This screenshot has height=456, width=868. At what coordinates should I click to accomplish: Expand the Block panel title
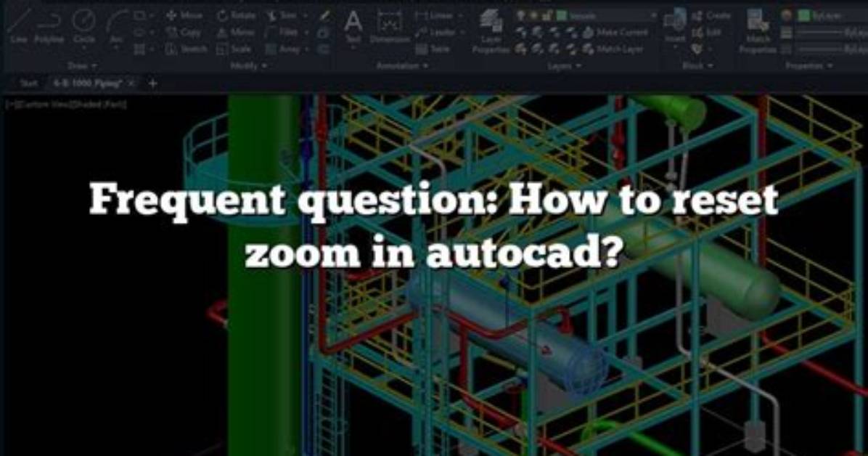[697, 66]
